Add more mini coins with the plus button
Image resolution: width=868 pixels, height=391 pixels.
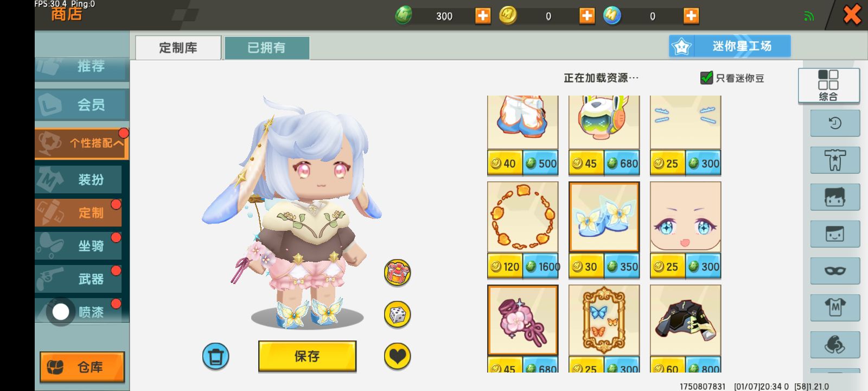(586, 16)
